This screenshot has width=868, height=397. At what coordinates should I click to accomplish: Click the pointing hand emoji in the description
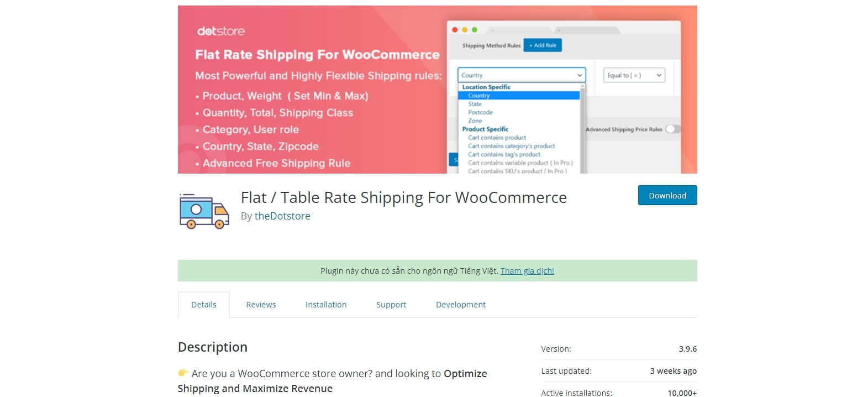(x=183, y=373)
